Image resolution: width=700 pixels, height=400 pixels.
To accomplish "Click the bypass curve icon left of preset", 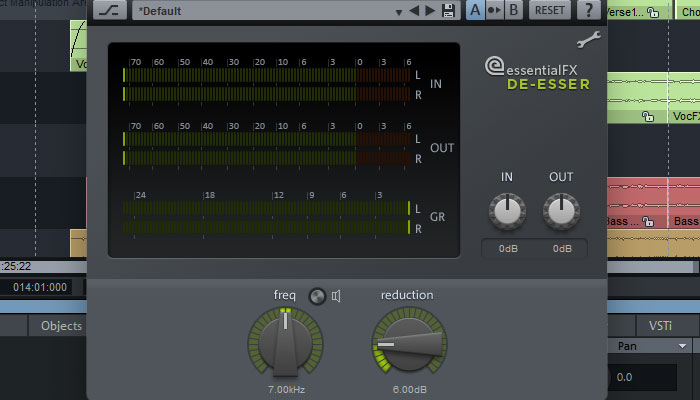I will (x=109, y=10).
